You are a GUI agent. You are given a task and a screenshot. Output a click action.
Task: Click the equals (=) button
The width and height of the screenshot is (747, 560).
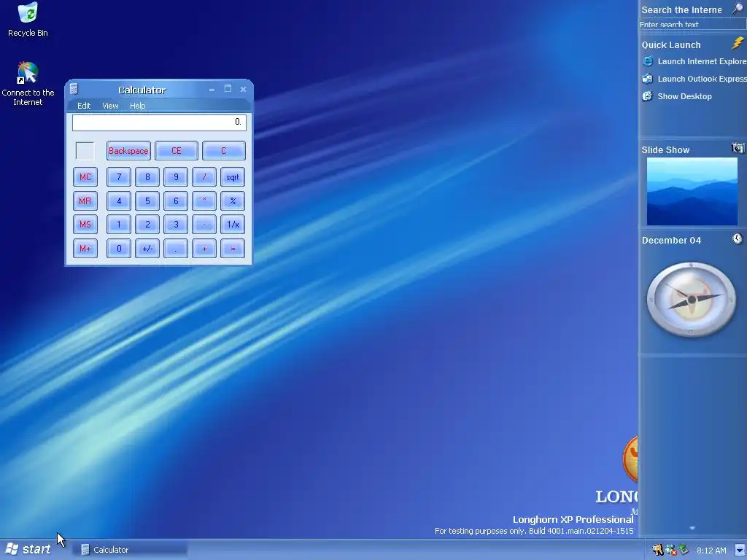coord(233,248)
